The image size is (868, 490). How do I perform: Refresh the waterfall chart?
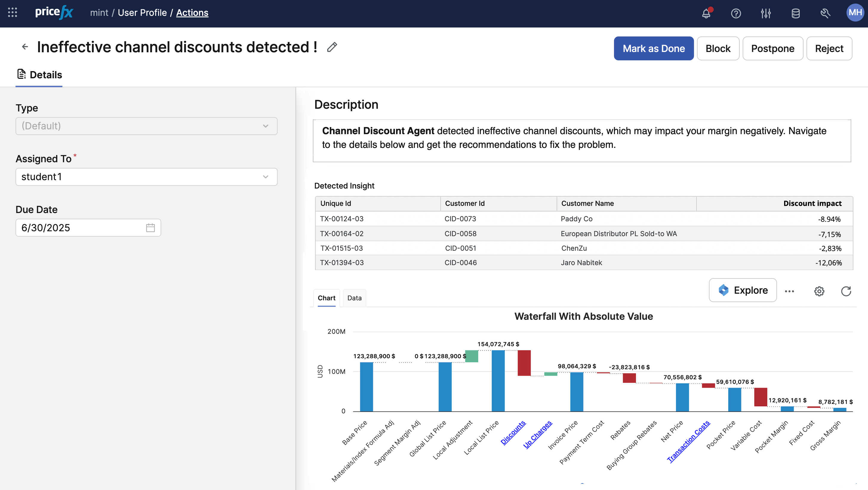(x=846, y=291)
